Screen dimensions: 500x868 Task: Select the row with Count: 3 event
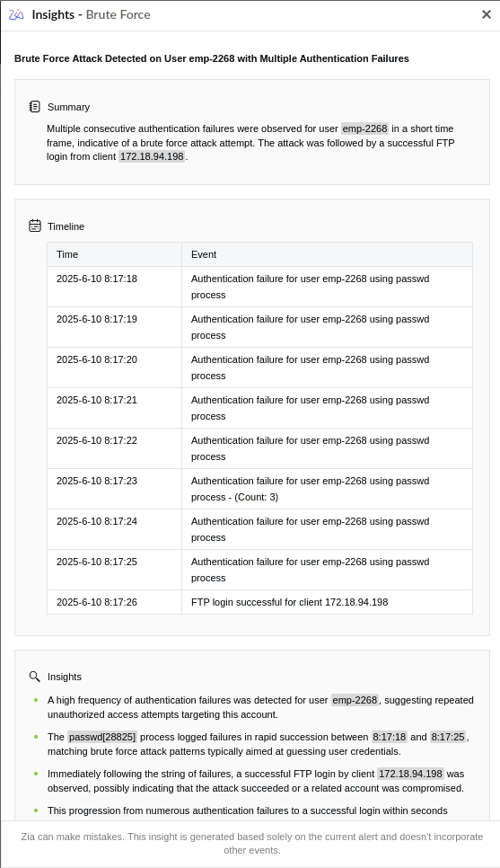coord(260,489)
